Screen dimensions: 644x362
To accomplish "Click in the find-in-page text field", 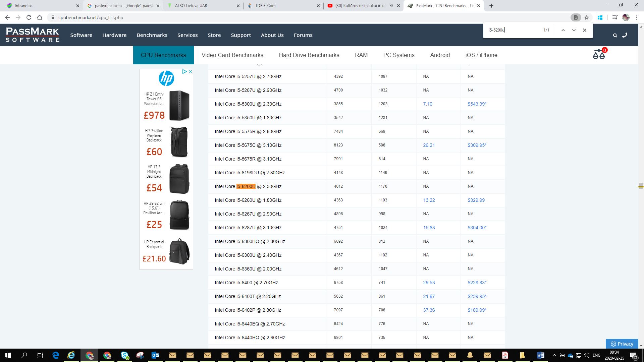I will [x=513, y=30].
